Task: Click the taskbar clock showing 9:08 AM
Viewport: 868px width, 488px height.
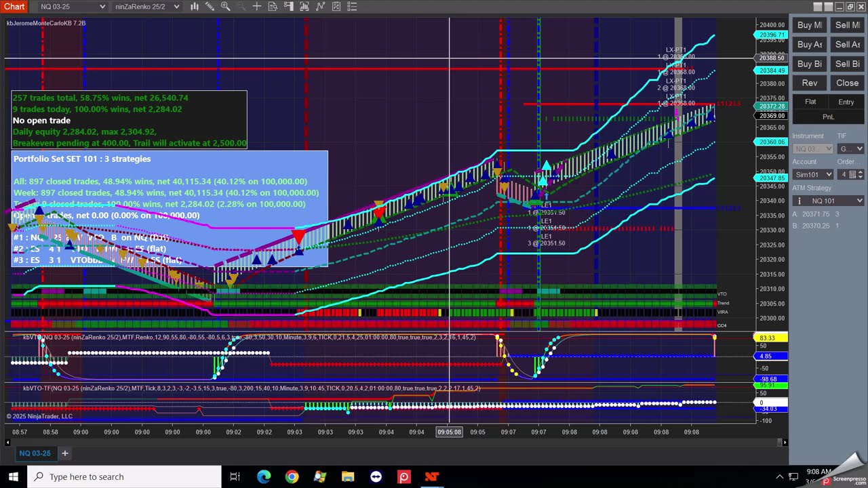Action: 819,472
